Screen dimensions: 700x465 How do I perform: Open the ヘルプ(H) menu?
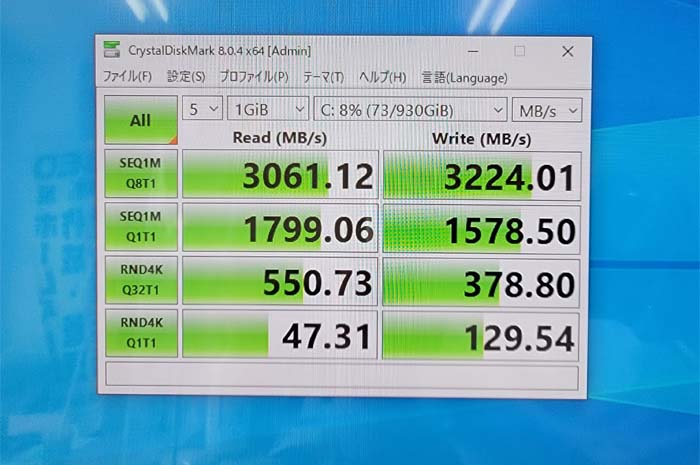pos(383,77)
